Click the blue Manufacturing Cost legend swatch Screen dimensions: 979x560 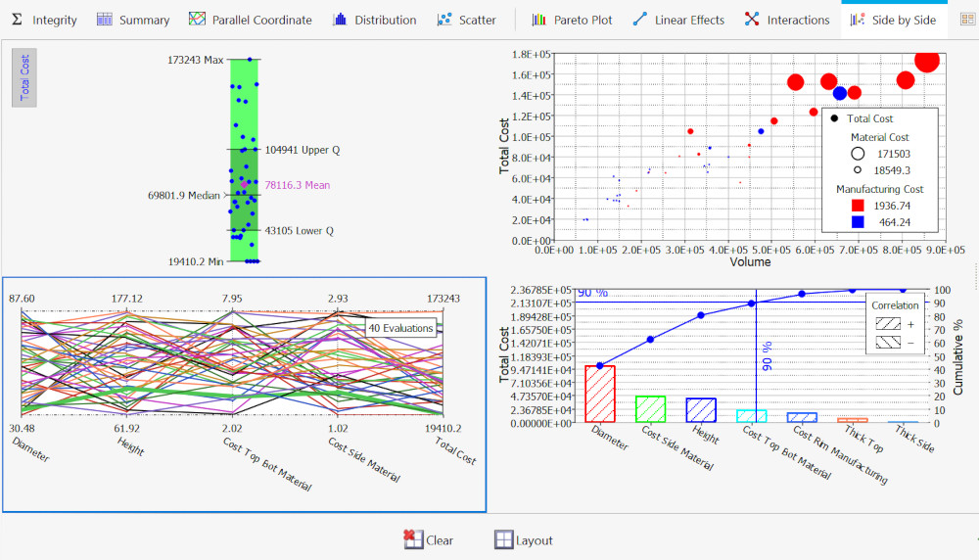pyautogui.click(x=857, y=222)
